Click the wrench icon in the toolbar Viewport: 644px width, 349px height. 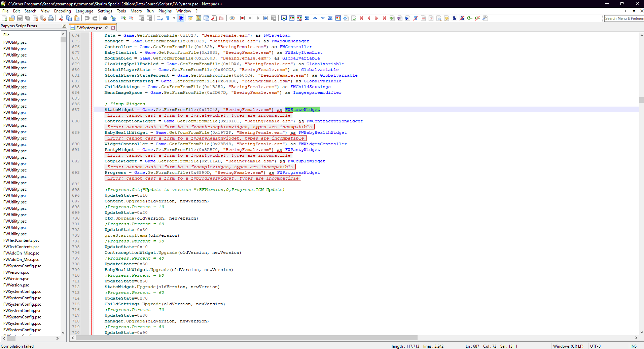485,18
